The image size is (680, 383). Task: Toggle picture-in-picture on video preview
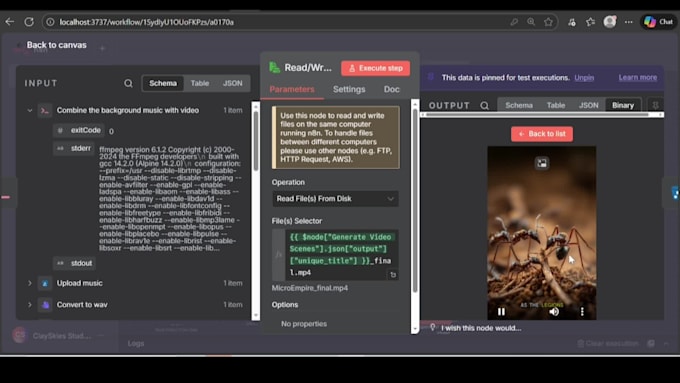pyautogui.click(x=542, y=163)
